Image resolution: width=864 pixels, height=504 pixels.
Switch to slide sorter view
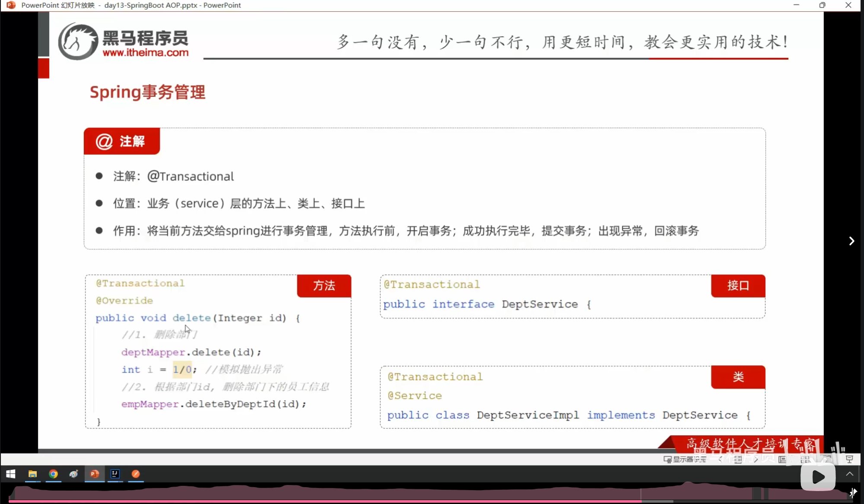coord(805,459)
